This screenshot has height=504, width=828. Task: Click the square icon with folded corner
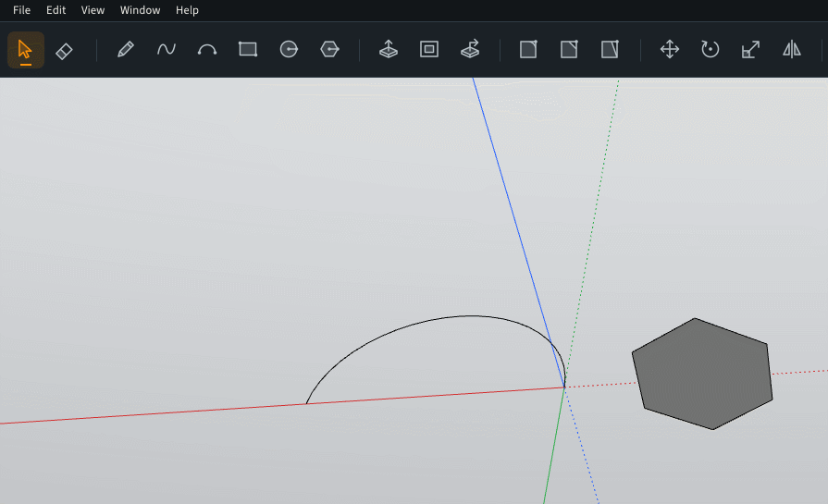[x=569, y=50]
